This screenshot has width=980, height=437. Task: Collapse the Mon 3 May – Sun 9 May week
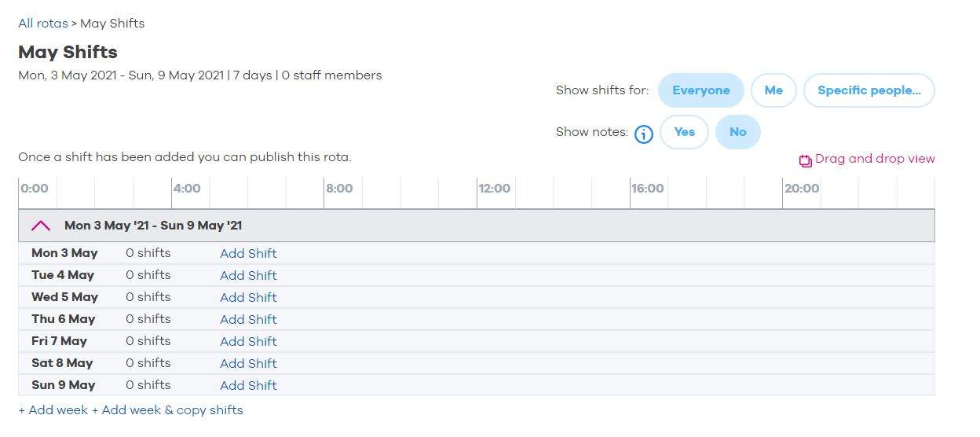click(41, 226)
